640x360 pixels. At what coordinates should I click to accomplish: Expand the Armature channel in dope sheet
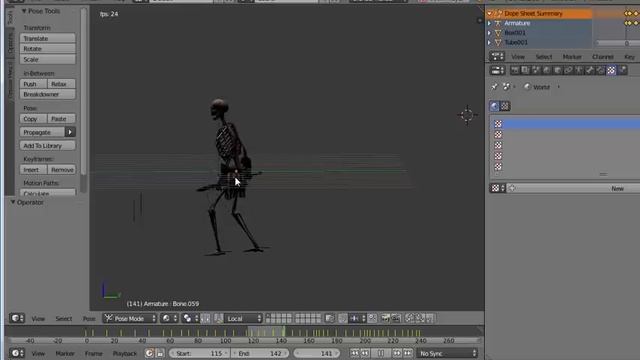pyautogui.click(x=489, y=23)
